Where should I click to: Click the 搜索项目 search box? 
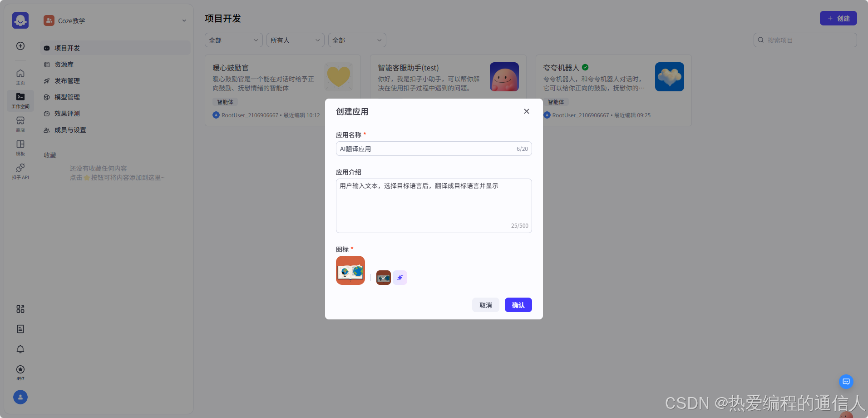click(x=805, y=40)
